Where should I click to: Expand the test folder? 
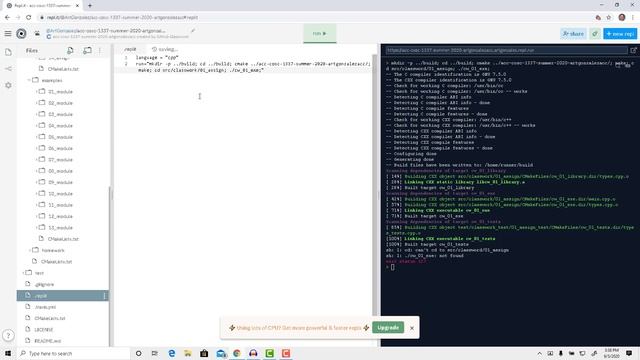pos(23,273)
